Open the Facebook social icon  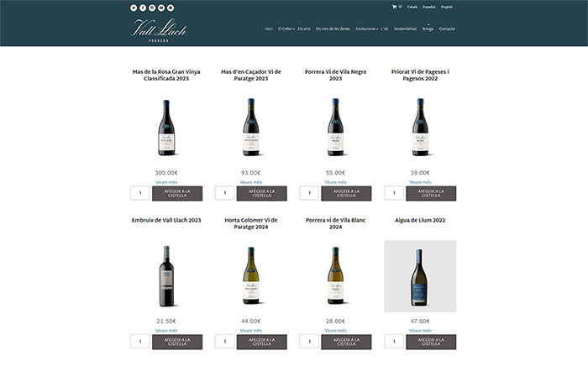(142, 8)
